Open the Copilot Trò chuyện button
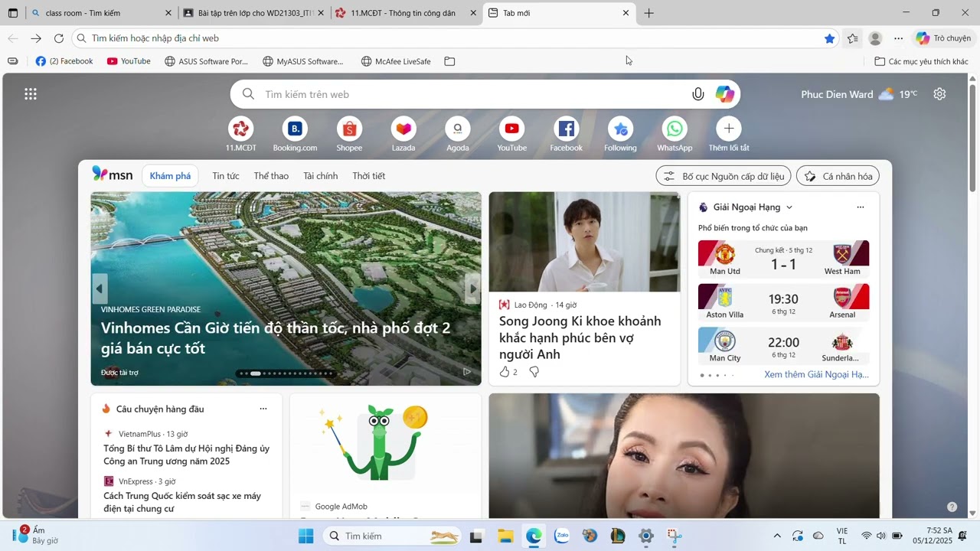The width and height of the screenshot is (980, 551). point(943,38)
